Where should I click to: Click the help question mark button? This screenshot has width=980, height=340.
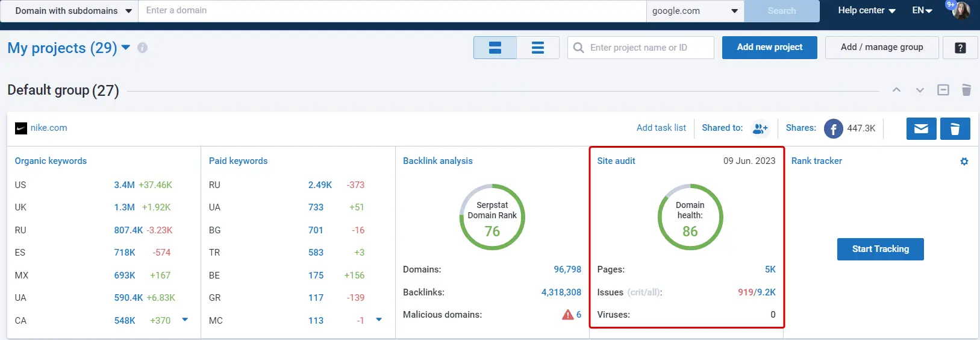(x=960, y=48)
